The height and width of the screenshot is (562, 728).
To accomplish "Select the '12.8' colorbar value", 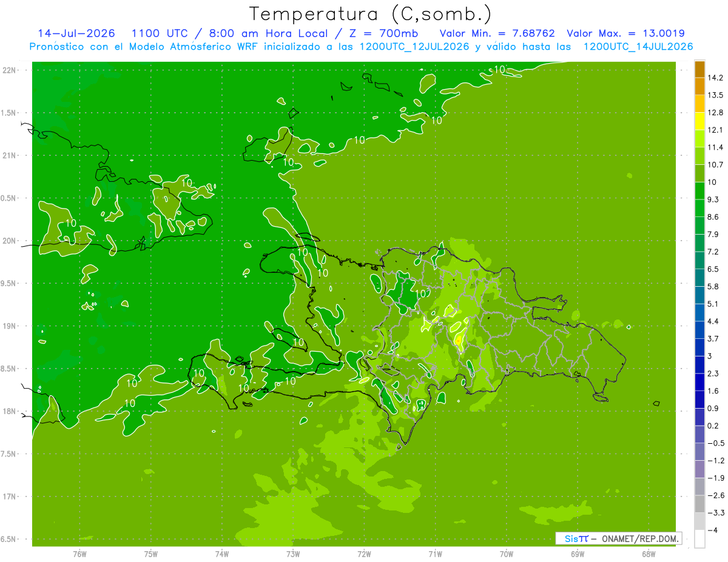I will [x=715, y=113].
